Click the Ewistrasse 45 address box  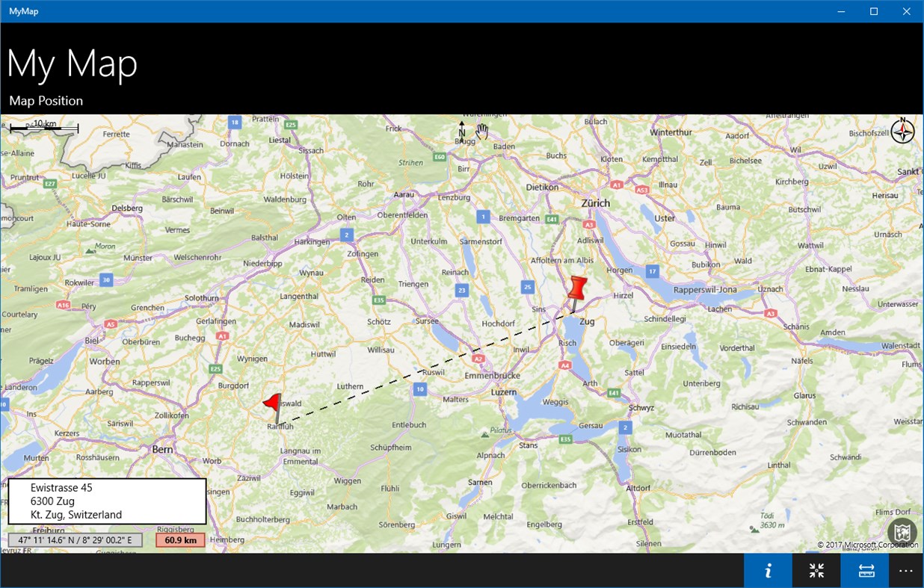(x=106, y=501)
